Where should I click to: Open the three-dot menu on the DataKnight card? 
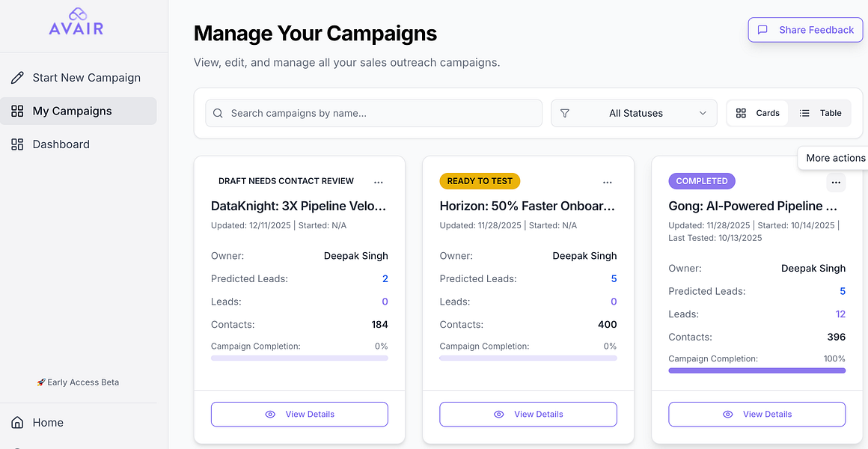tap(379, 182)
